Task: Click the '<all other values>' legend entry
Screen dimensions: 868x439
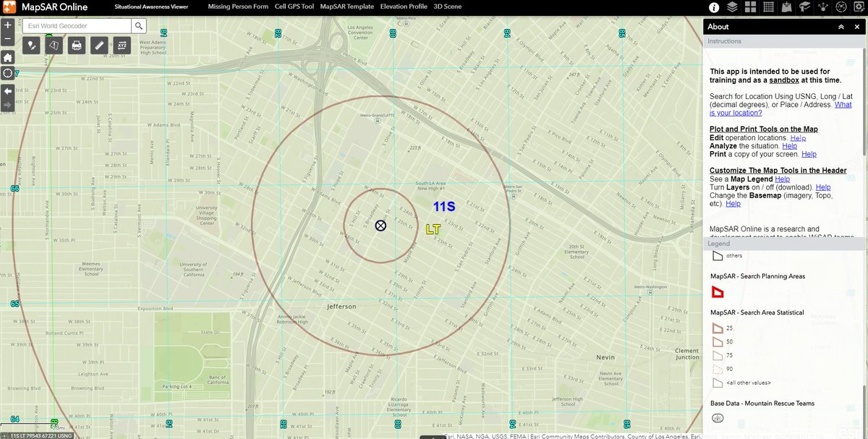Action: coord(750,383)
